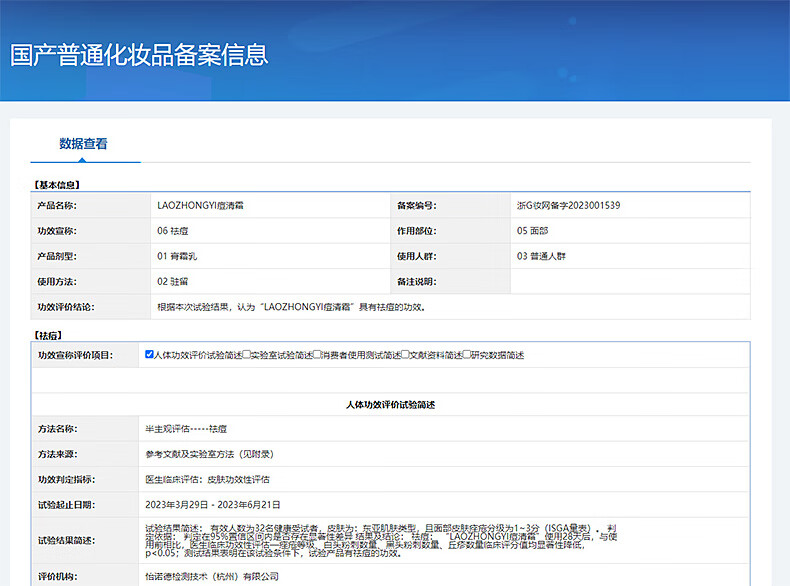The height and width of the screenshot is (586, 790).
Task: Click the 功效宣称 label
Action: click(x=57, y=231)
